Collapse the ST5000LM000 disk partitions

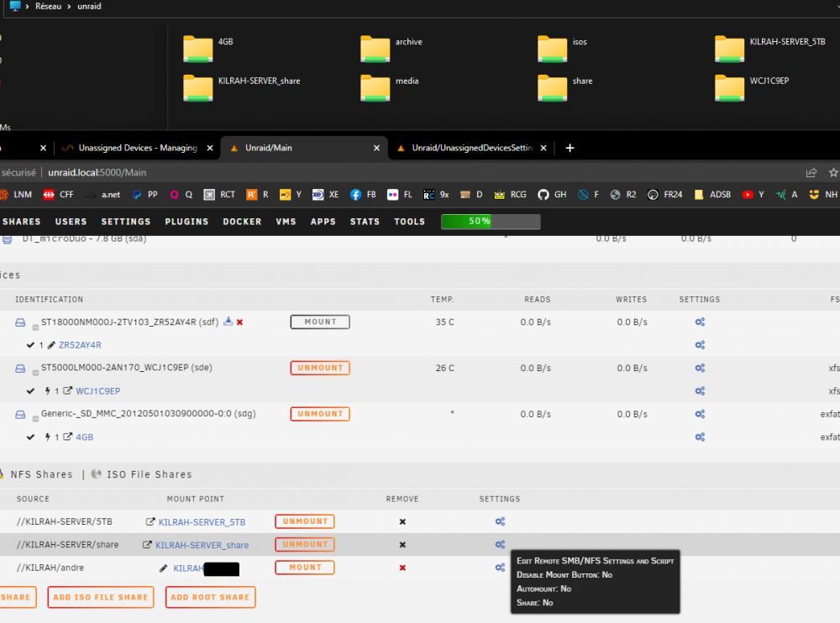[35, 373]
